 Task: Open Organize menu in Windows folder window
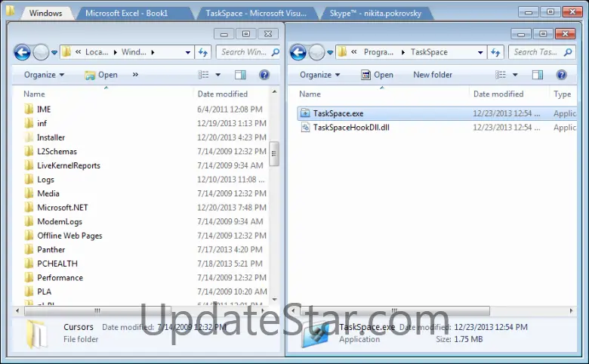click(45, 75)
